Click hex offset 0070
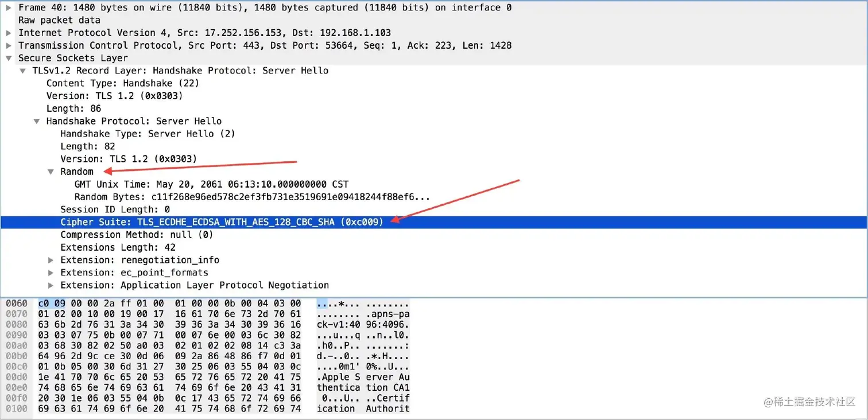868x420 pixels. click(x=17, y=314)
